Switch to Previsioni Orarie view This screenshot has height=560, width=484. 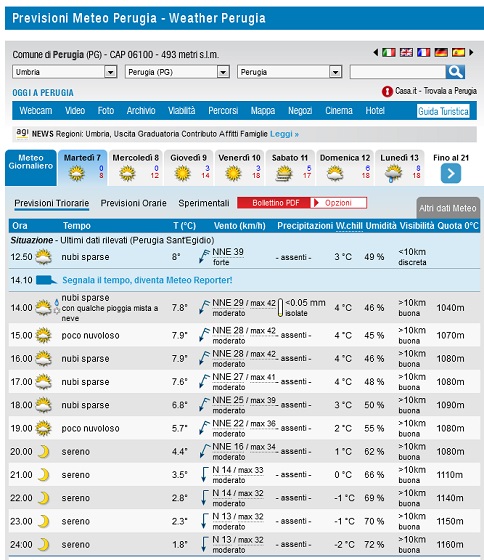click(133, 203)
